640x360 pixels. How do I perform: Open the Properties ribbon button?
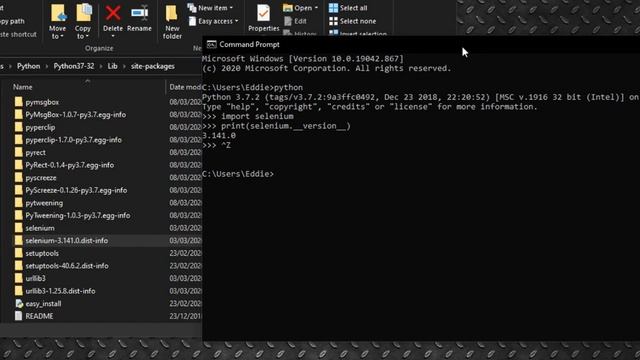(264, 18)
